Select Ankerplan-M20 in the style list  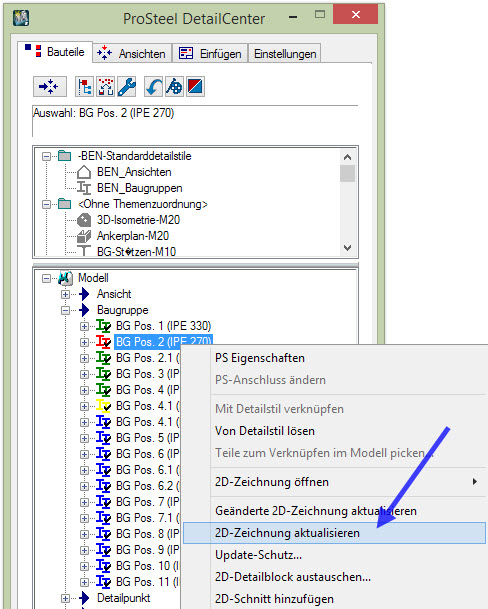(132, 236)
